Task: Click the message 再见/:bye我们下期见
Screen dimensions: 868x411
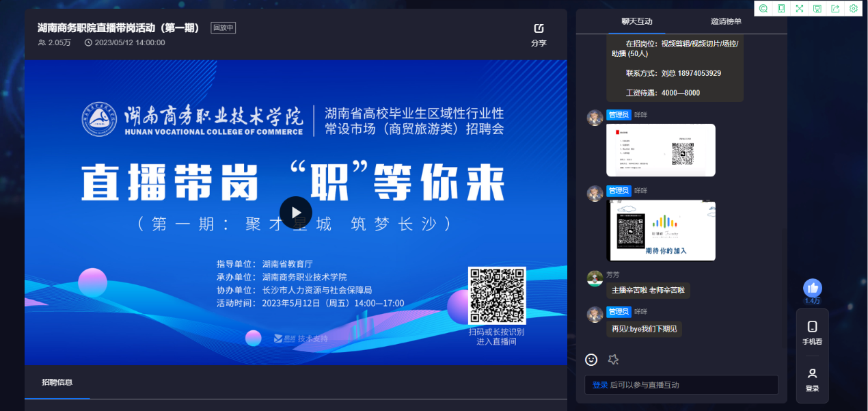Action: pos(644,329)
